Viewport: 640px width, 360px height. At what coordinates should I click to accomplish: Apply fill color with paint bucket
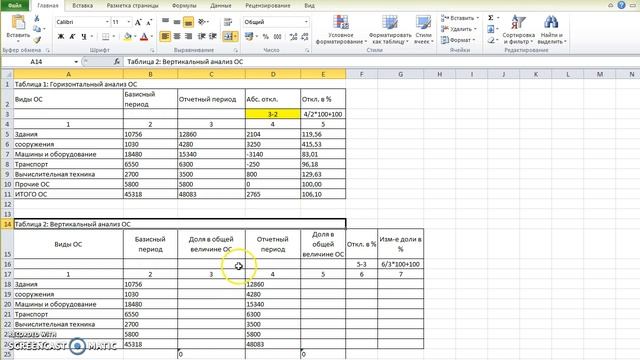click(x=127, y=37)
